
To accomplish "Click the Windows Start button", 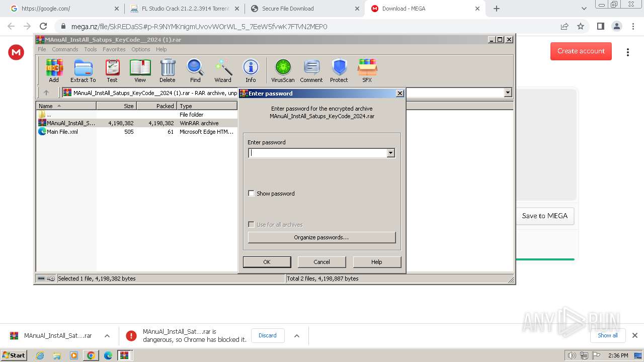I will tap(14, 355).
